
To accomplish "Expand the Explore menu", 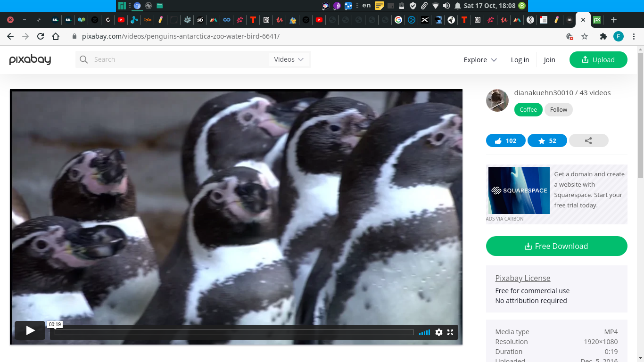I will [x=480, y=60].
